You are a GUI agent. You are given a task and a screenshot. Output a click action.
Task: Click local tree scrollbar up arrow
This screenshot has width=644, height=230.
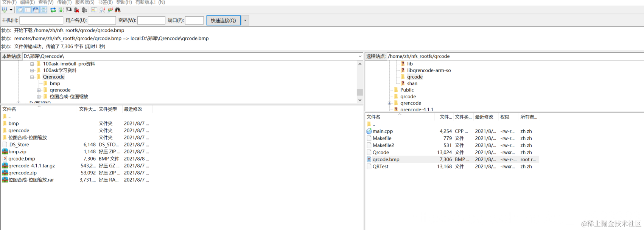360,64
